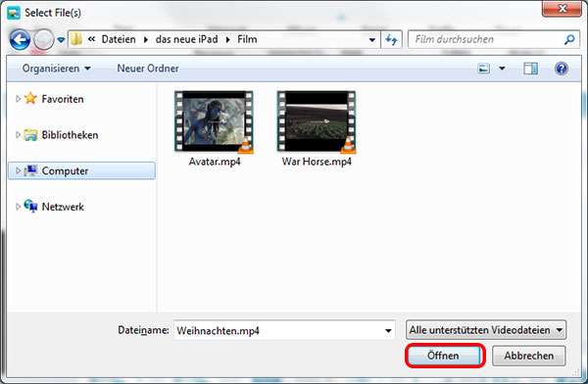
Task: Click the search magnifier icon
Action: pos(569,39)
